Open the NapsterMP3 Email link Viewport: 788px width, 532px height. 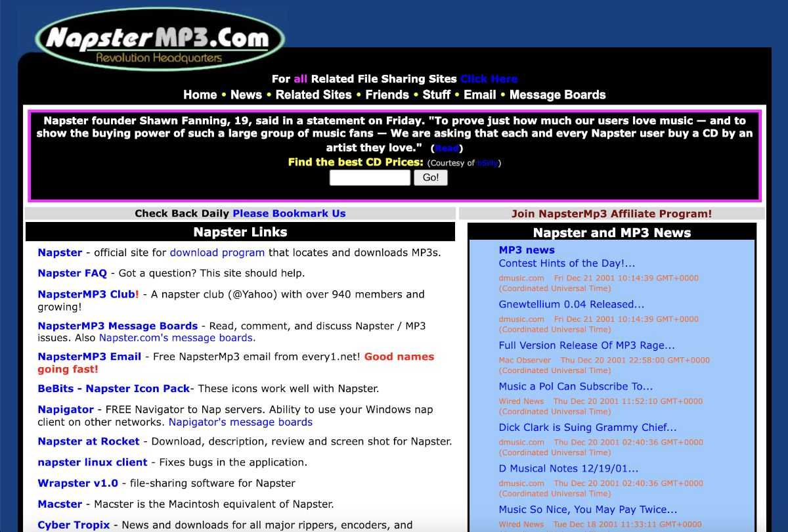click(89, 357)
